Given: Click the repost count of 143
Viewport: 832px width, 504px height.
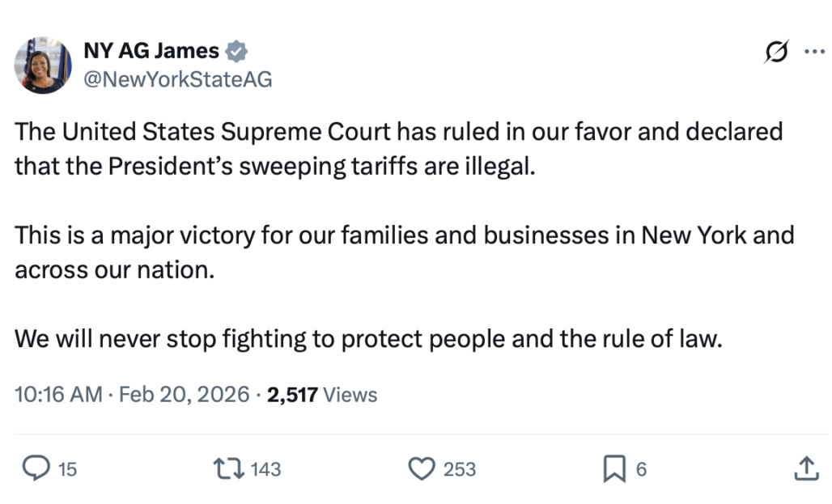Looking at the screenshot, I should (x=265, y=469).
